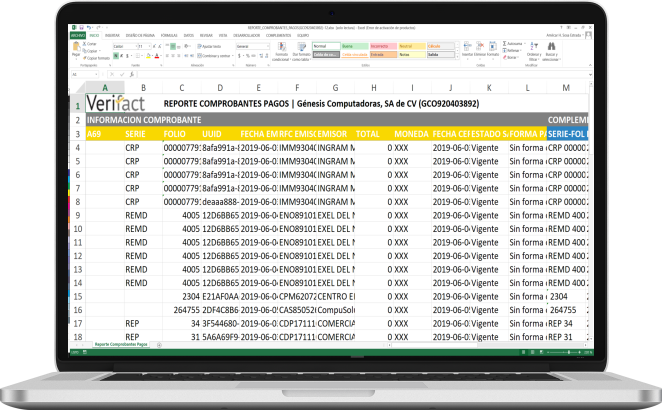The image size is (662, 410).
Task: Click the Name Box field
Action: coord(85,74)
